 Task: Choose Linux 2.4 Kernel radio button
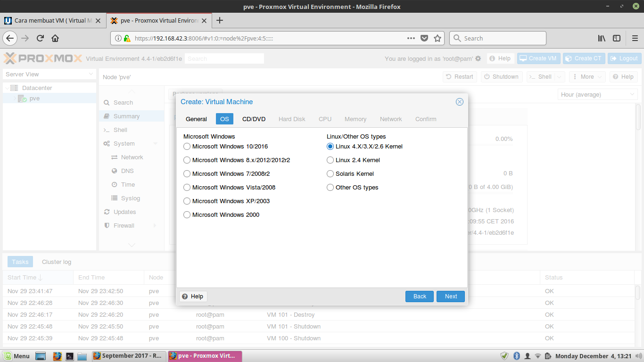tap(330, 160)
